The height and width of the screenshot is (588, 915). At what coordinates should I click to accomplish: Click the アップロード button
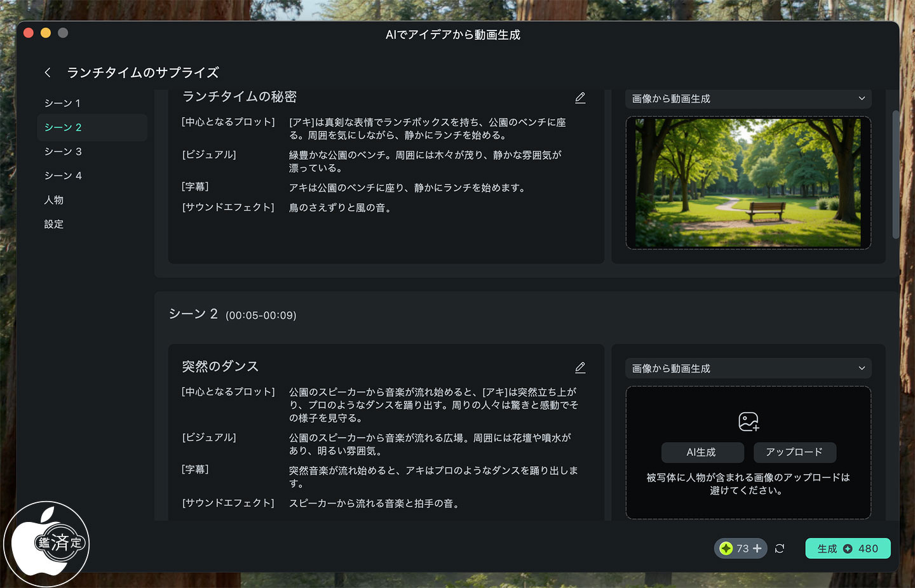pyautogui.click(x=794, y=452)
